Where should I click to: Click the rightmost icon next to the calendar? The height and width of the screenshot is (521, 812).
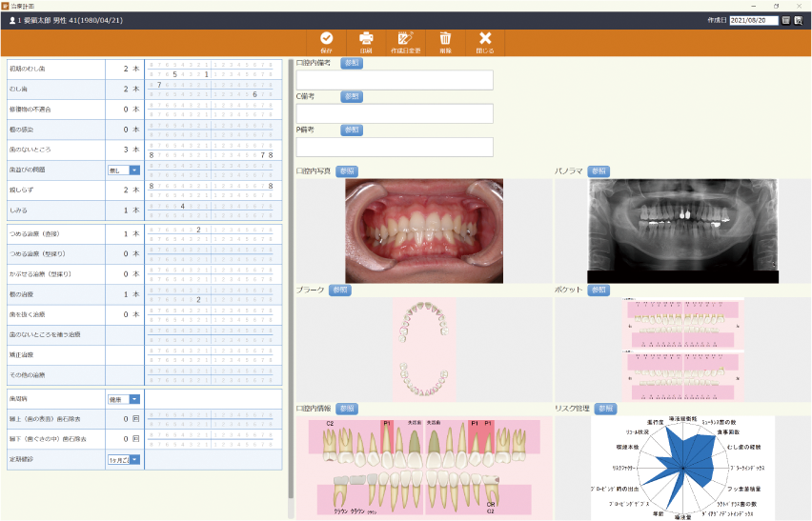click(x=799, y=20)
